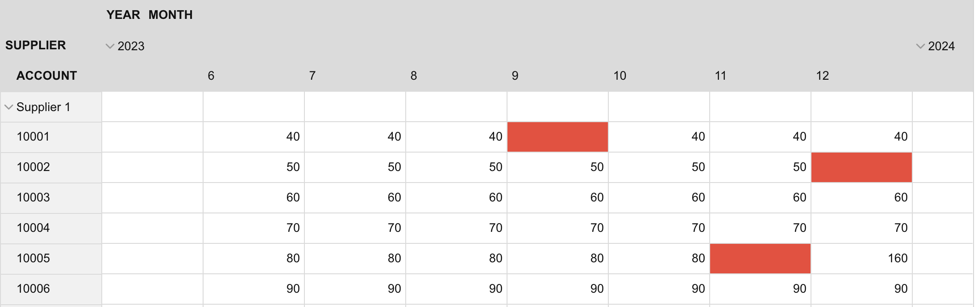The width and height of the screenshot is (980, 307).
Task: Select account 10006 row header
Action: 33,289
